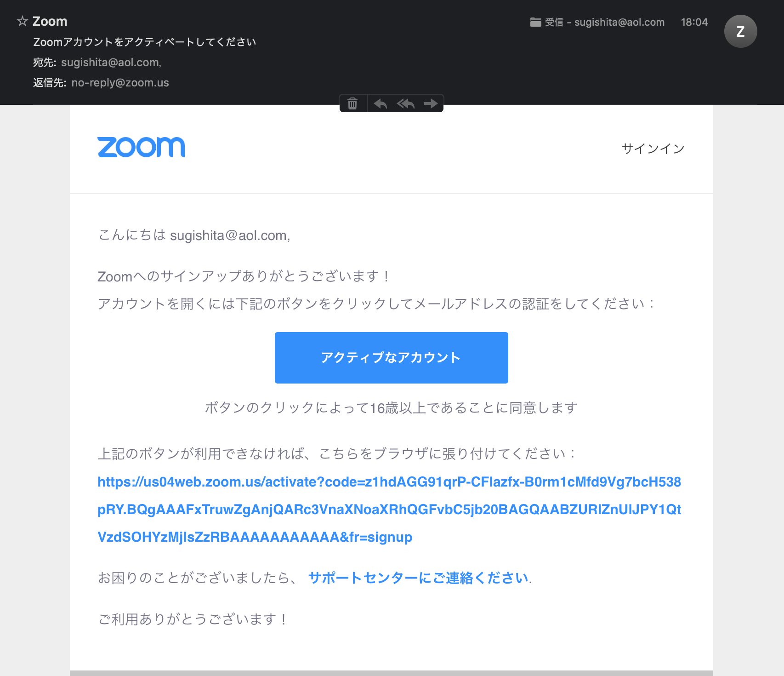Click the subject line Zoomアカウントをアクティベートしてください
The image size is (784, 676).
145,42
